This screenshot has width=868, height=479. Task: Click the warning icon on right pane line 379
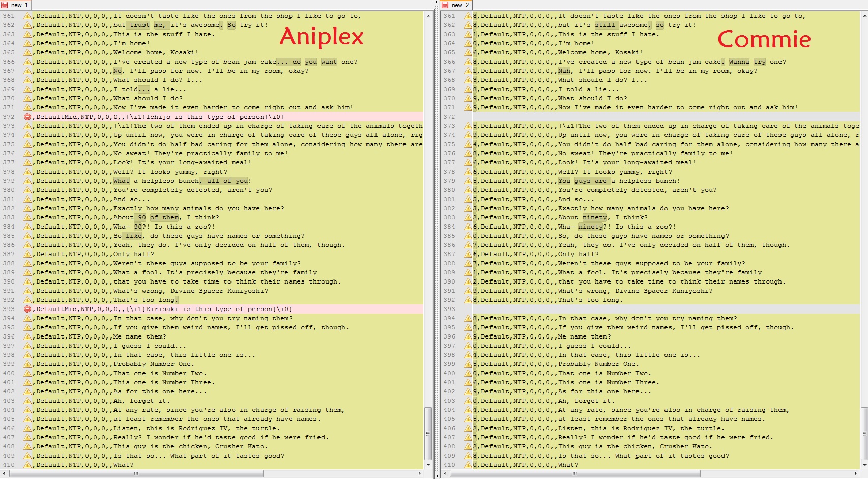468,181
